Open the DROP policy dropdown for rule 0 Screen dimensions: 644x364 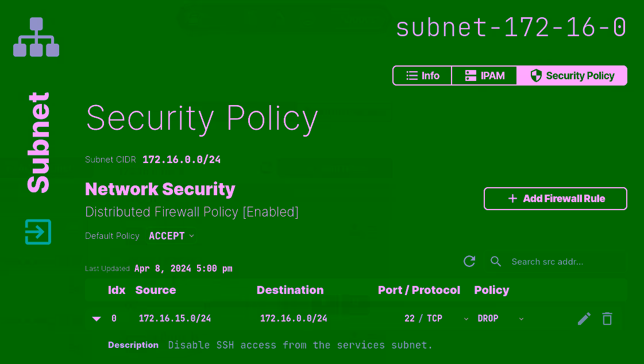click(521, 318)
